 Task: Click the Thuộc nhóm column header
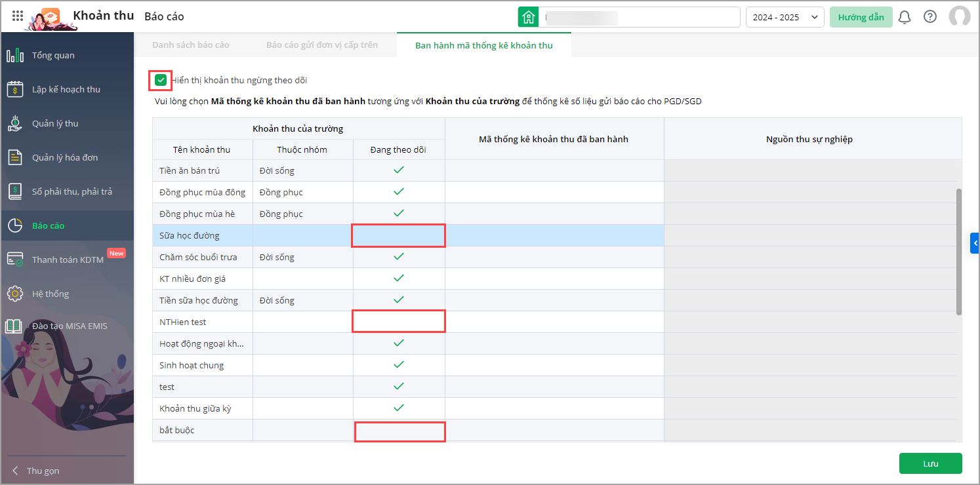[302, 149]
